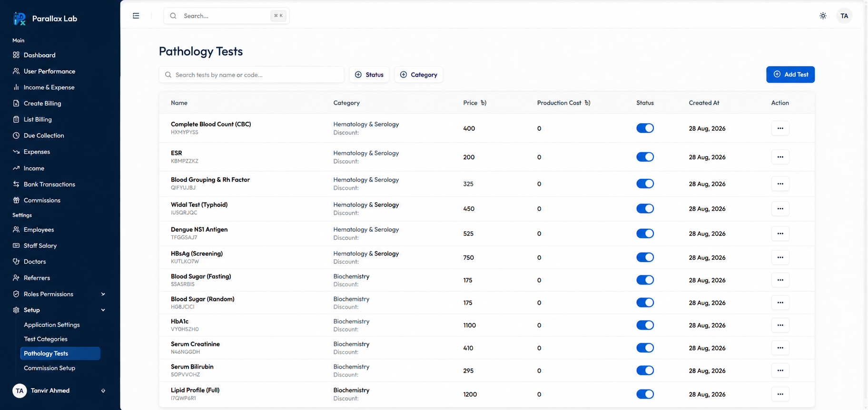Switch off HbA1c test status

645,325
